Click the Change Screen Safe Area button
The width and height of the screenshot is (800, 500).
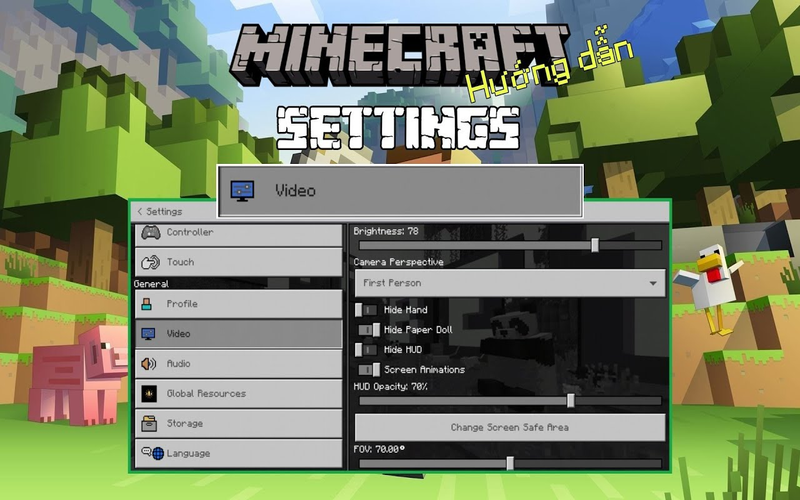coord(510,428)
